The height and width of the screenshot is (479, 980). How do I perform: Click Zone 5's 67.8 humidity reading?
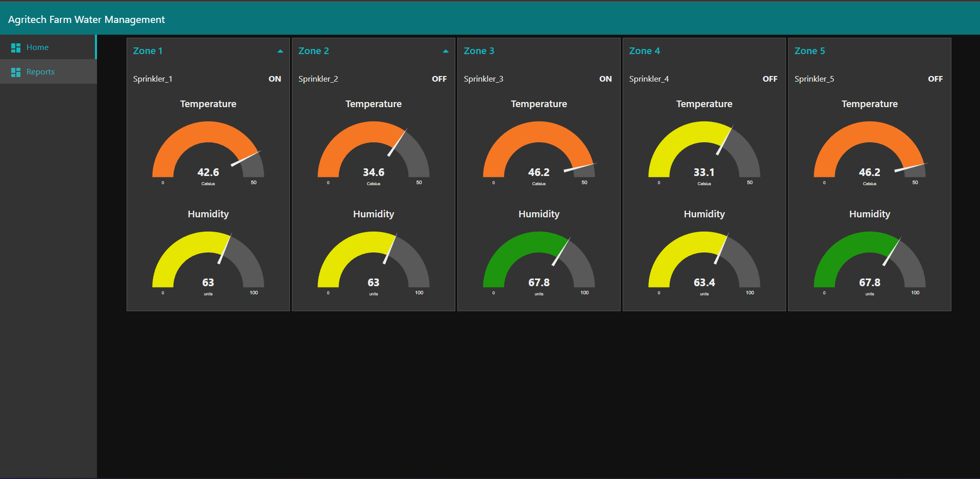pos(870,283)
